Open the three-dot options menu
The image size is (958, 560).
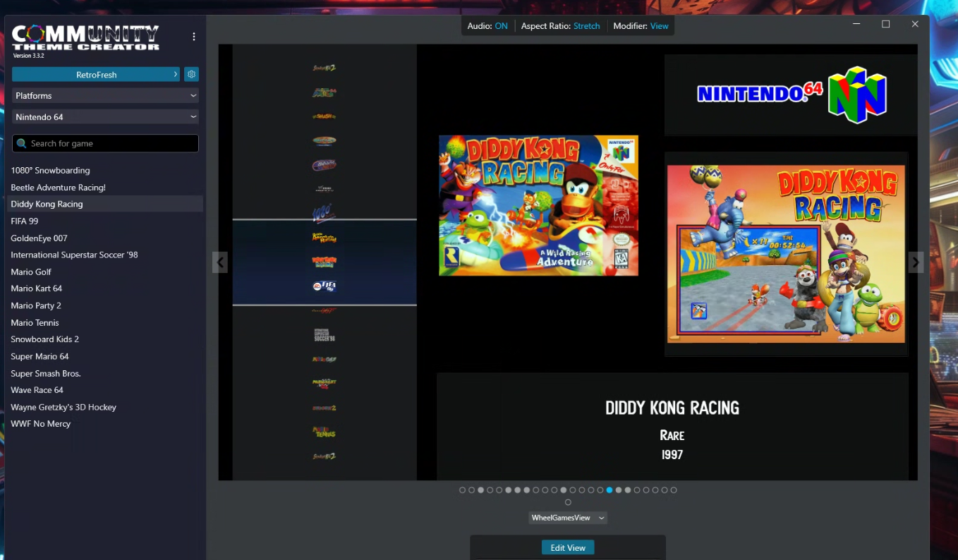tap(194, 37)
